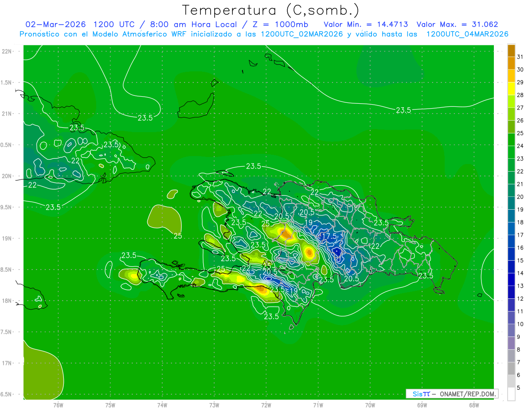Click the 20N latitude axis label
The image size is (532, 411).
[7, 176]
